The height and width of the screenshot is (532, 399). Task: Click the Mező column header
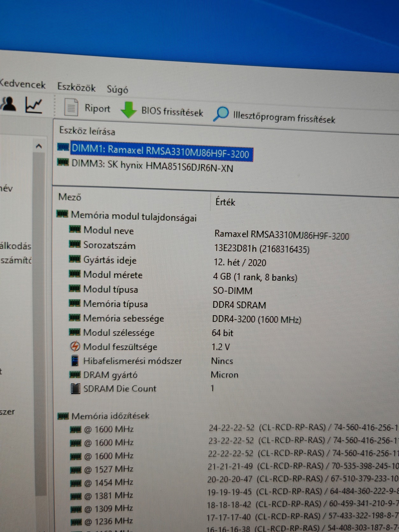[70, 197]
